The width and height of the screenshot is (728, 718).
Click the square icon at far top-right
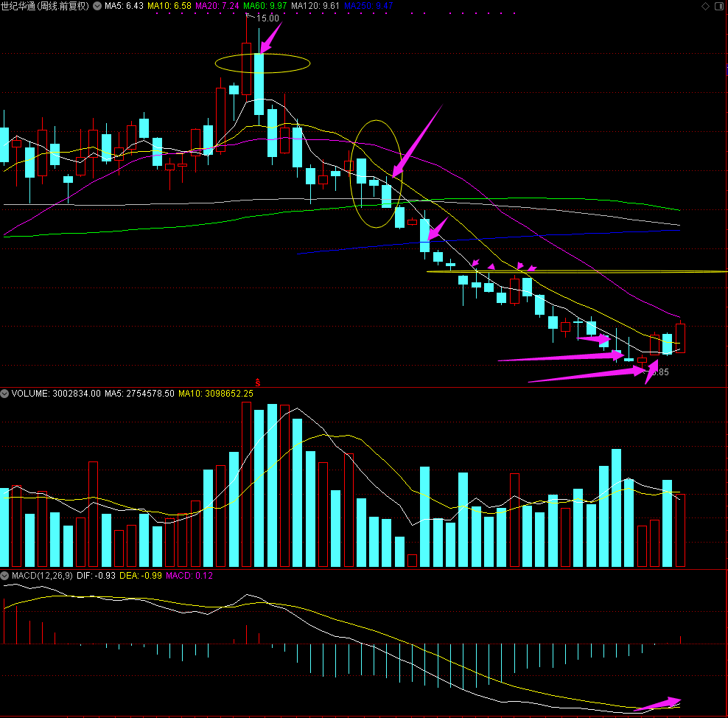point(720,6)
